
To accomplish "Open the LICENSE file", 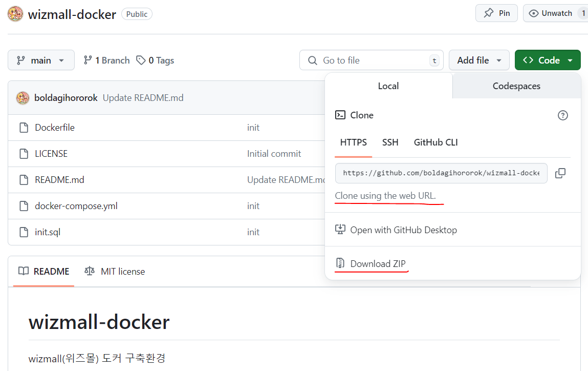I will [51, 154].
